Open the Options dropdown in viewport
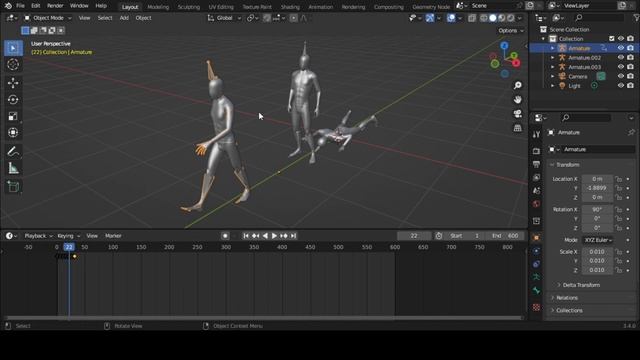Viewport: 640px width, 360px height. [x=511, y=31]
